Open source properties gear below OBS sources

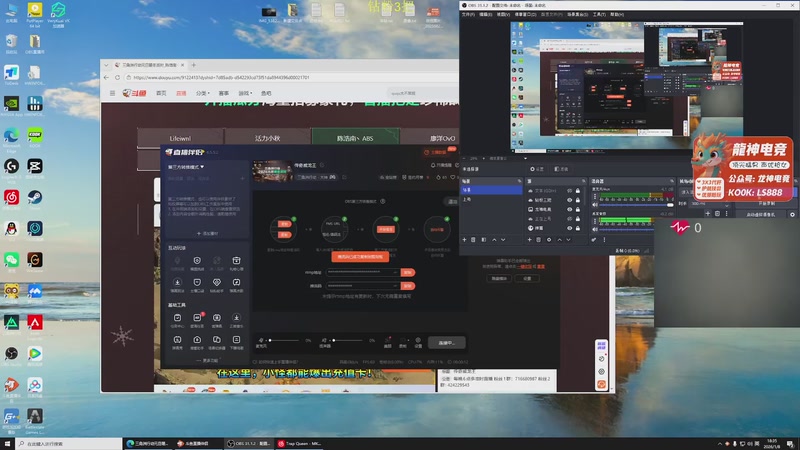pos(548,239)
